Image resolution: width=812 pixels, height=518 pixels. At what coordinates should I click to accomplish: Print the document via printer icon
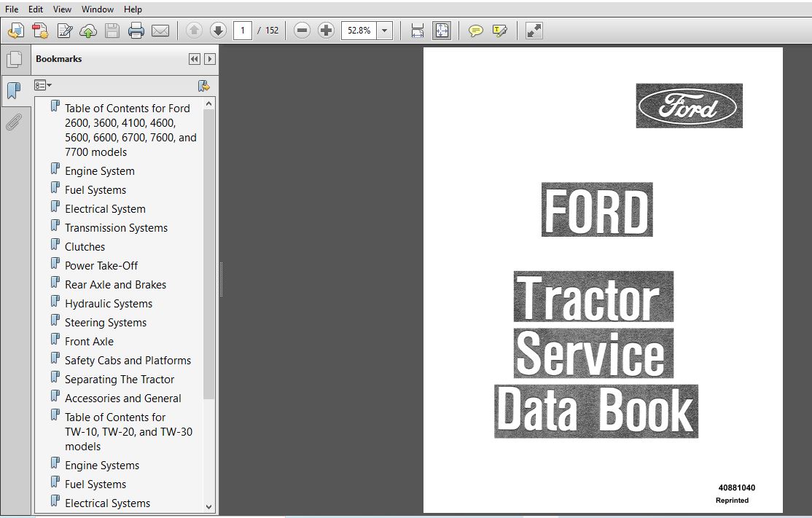(x=136, y=31)
